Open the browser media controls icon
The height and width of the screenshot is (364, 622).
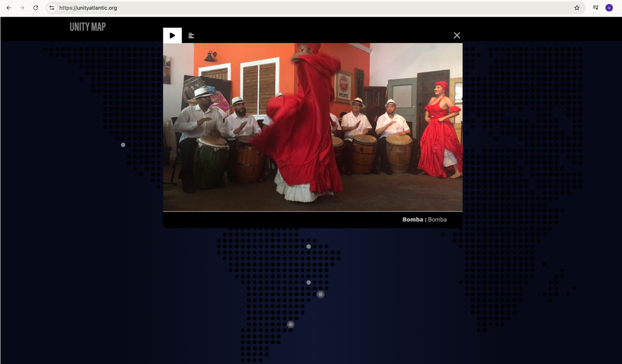tap(596, 8)
